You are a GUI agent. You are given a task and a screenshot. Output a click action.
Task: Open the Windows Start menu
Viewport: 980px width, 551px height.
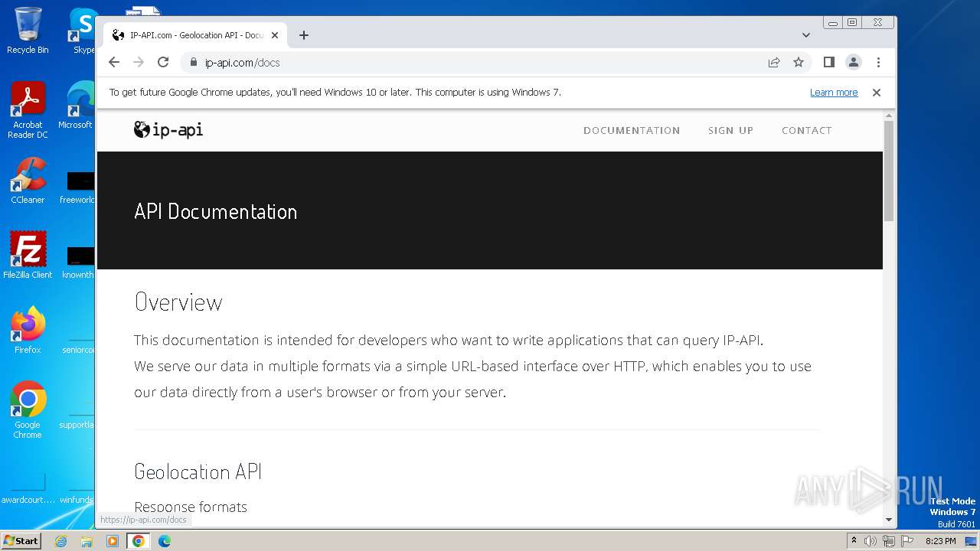(21, 540)
